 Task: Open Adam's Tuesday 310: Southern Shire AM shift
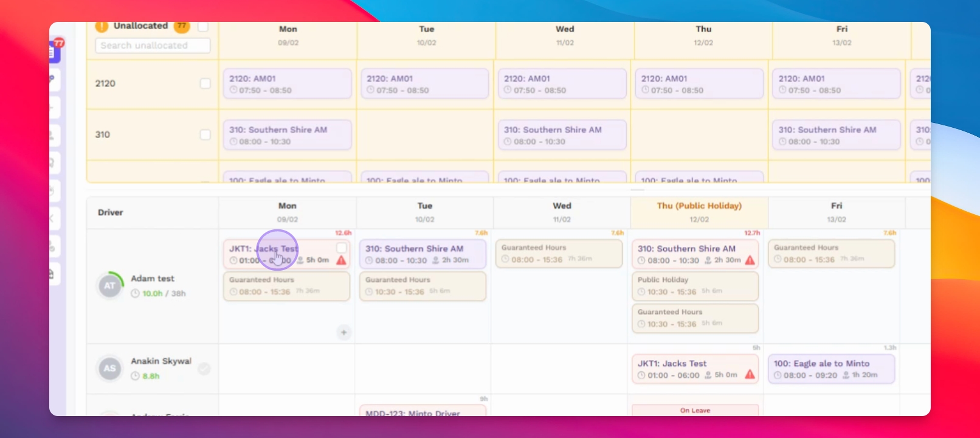pos(423,254)
